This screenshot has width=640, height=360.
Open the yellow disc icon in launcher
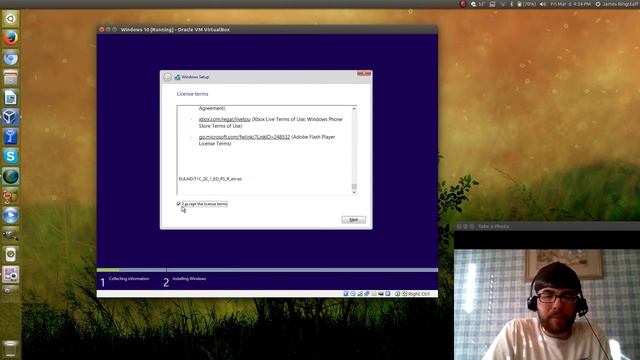pyautogui.click(x=11, y=255)
